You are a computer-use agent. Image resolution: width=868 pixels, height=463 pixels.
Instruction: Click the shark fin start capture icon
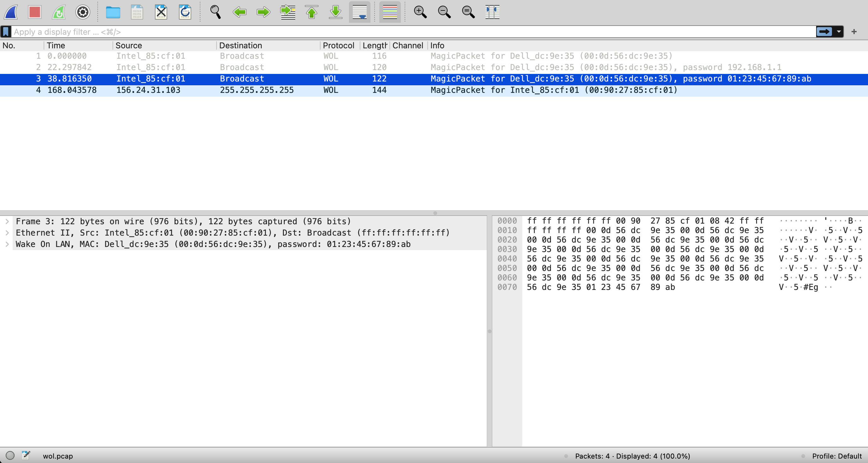coord(11,12)
